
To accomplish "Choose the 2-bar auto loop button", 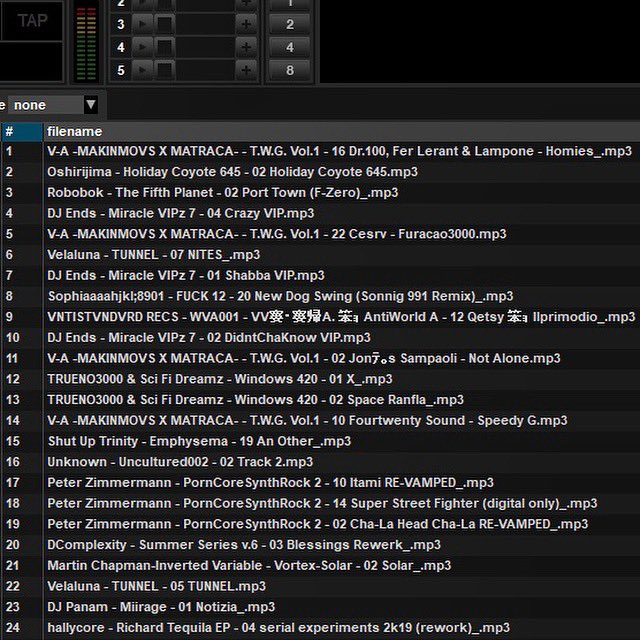I will point(290,24).
